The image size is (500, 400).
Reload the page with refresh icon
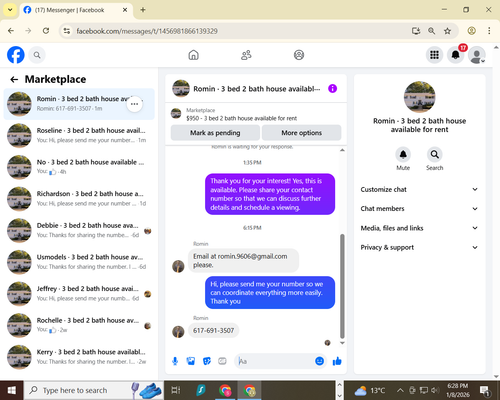coord(46,31)
